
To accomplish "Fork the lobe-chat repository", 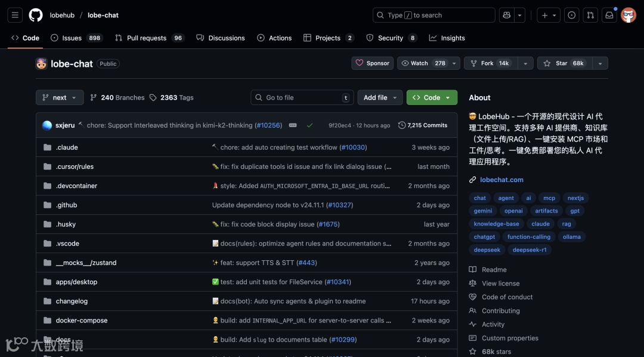I will (491, 63).
